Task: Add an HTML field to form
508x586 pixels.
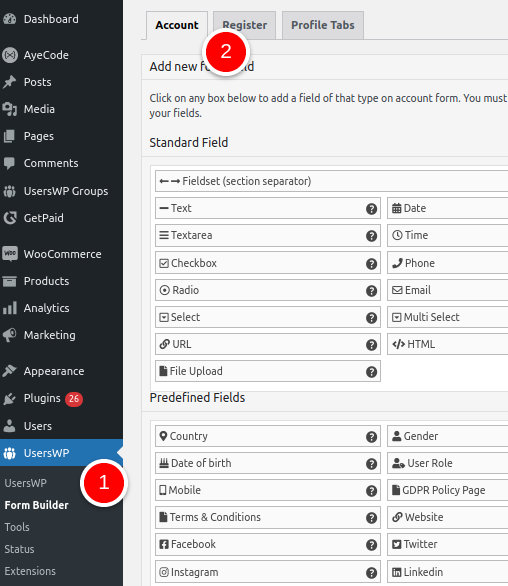Action: (447, 344)
